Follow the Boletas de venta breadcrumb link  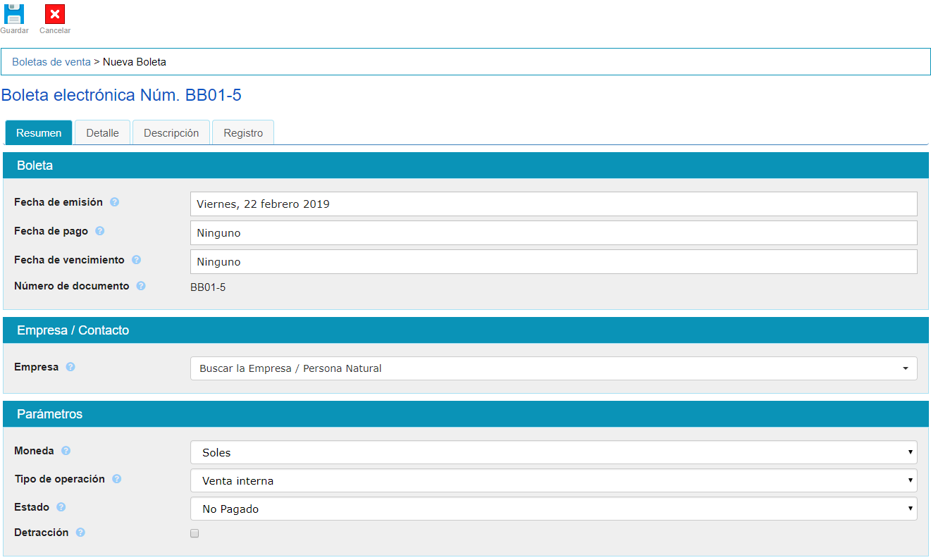pyautogui.click(x=51, y=62)
